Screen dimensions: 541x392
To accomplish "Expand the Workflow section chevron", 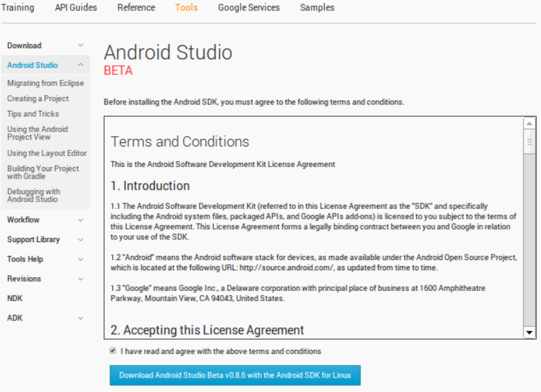I will tap(81, 220).
